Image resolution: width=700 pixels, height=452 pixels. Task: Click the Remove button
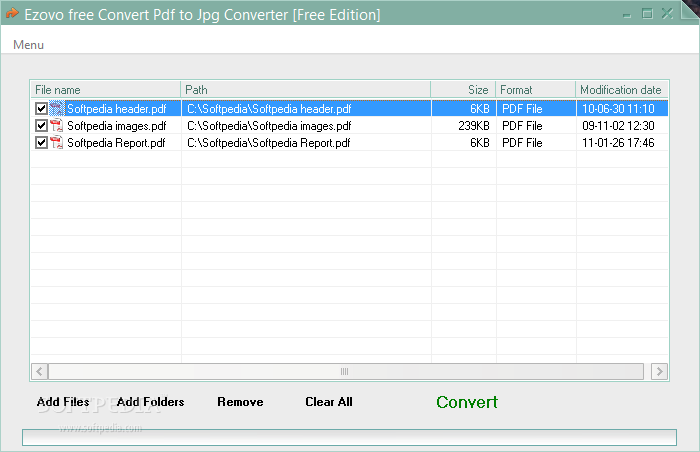point(240,402)
